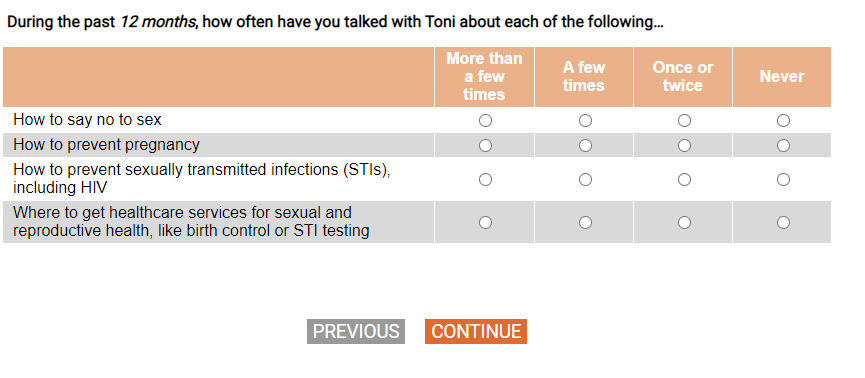Select 'More than a few times' for healthcare services row
This screenshot has height=378, width=865.
485,222
